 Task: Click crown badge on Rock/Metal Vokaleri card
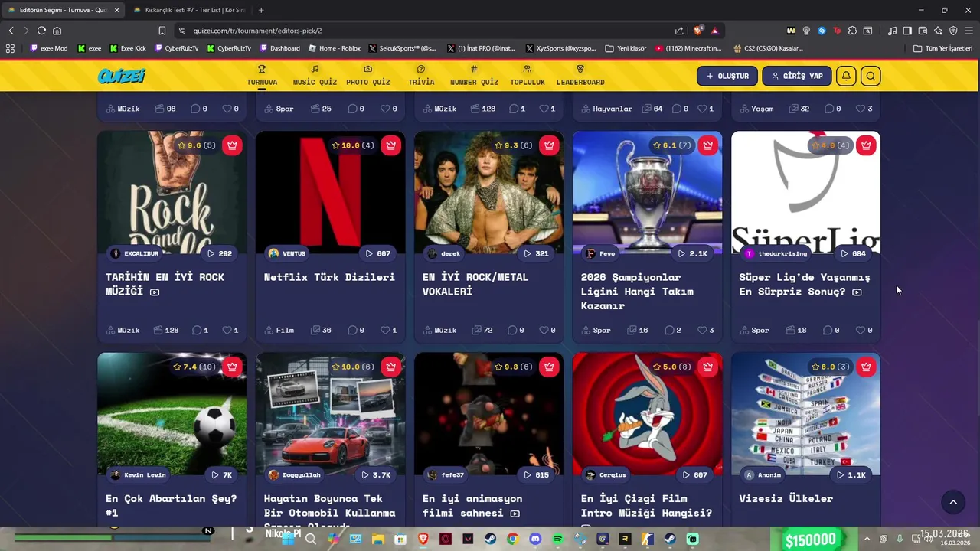tap(549, 145)
